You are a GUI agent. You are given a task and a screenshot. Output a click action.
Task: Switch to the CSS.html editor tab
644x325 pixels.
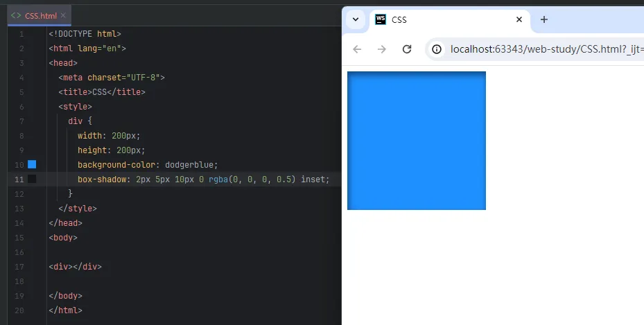pyautogui.click(x=40, y=15)
